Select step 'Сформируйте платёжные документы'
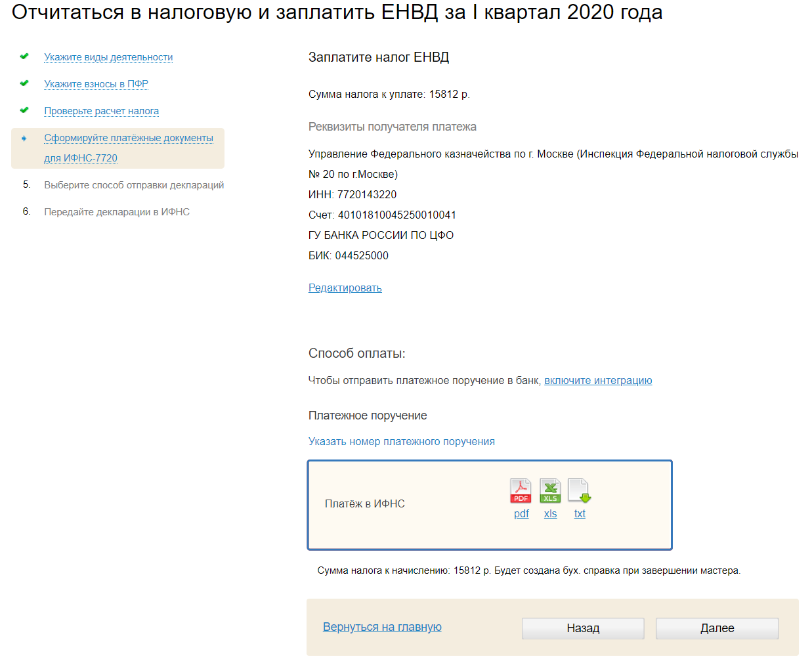Screen dimensions: 812x663 click(x=129, y=138)
